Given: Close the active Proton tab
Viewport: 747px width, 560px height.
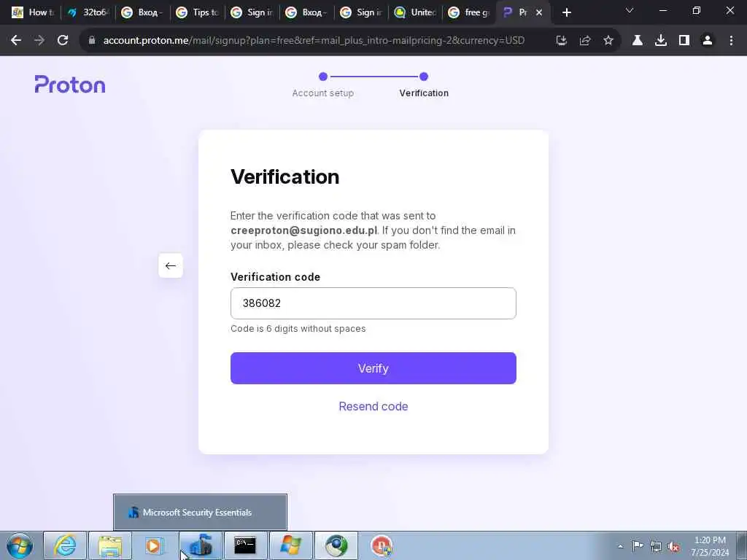Looking at the screenshot, I should click(539, 12).
